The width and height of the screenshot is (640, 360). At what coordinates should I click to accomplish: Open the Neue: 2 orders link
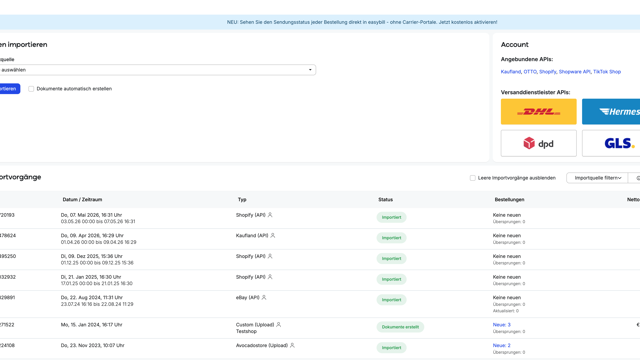point(501,345)
